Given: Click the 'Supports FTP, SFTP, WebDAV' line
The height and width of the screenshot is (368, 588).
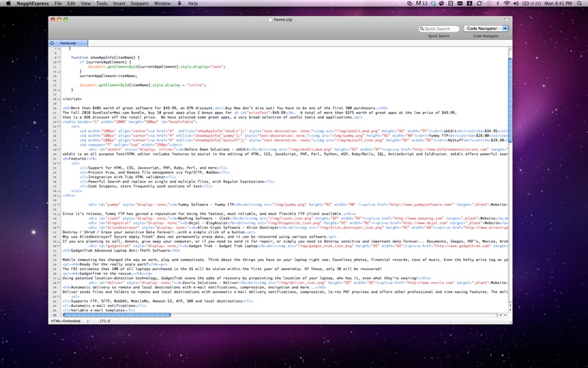Looking at the screenshot, I should [x=158, y=301].
